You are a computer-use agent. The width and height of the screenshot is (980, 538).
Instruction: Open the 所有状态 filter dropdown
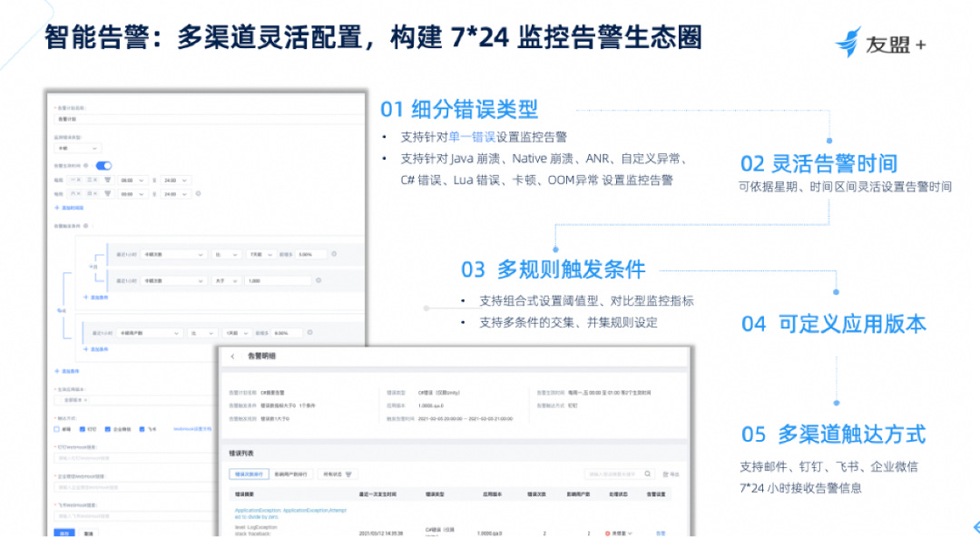pos(337,474)
